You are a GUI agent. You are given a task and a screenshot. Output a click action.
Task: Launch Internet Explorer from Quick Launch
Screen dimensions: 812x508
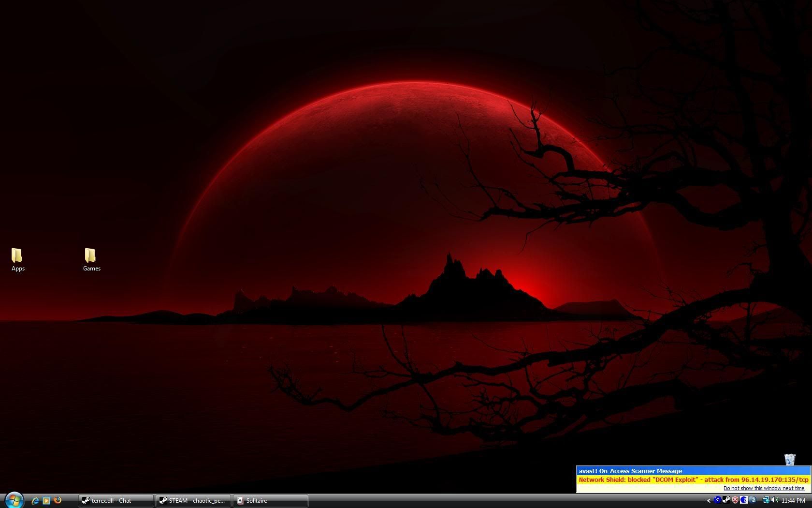[x=35, y=500]
